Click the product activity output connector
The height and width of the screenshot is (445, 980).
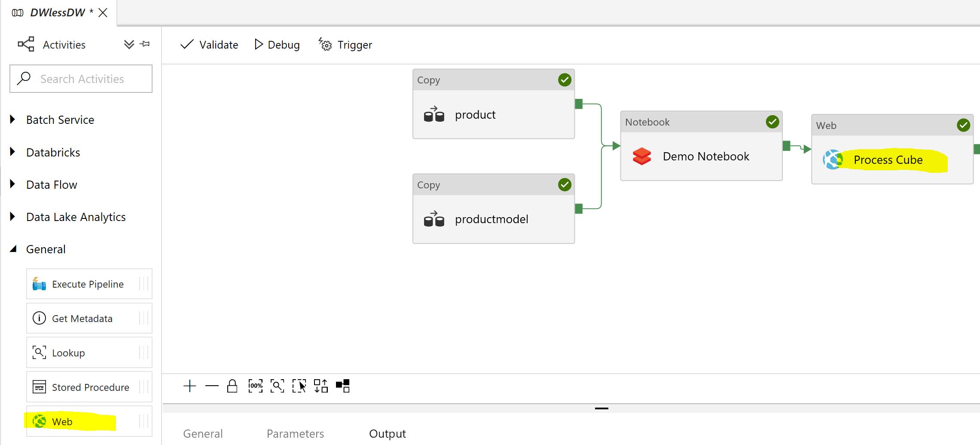579,104
